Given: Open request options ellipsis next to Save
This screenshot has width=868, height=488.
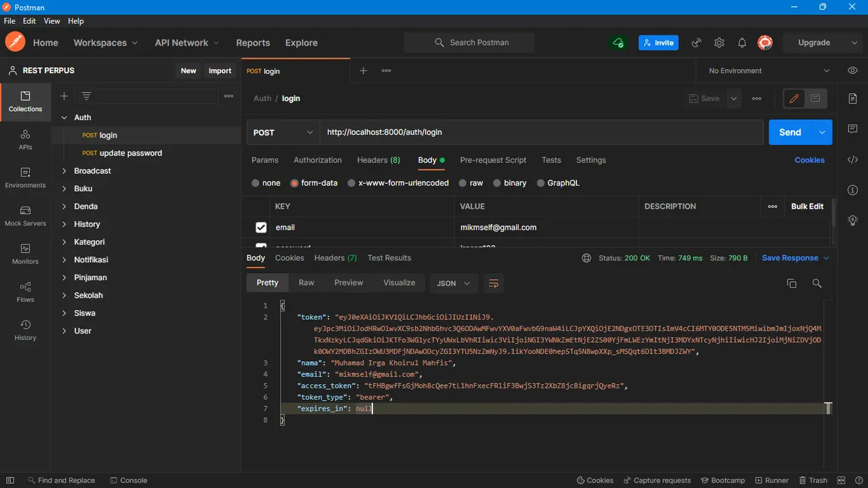Looking at the screenshot, I should pos(757,98).
